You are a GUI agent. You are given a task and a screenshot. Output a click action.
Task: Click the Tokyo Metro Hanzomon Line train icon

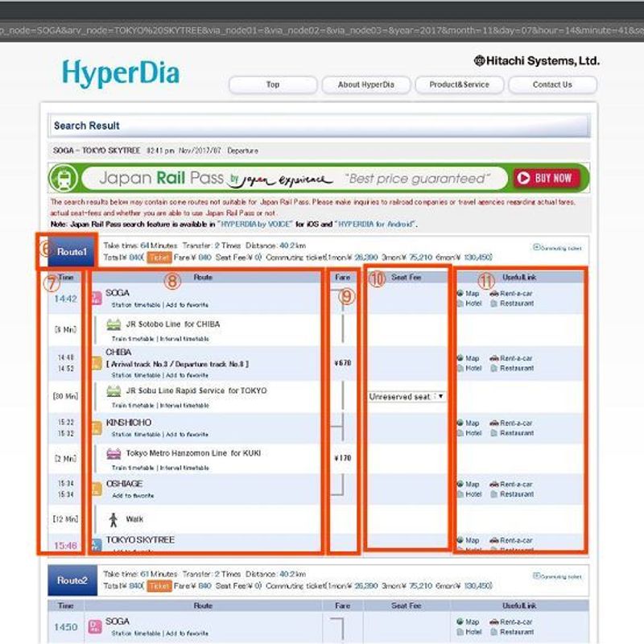114,453
